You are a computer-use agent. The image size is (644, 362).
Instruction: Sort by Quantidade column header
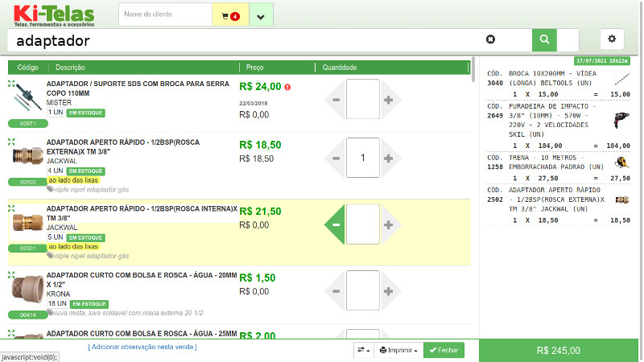pyautogui.click(x=339, y=68)
